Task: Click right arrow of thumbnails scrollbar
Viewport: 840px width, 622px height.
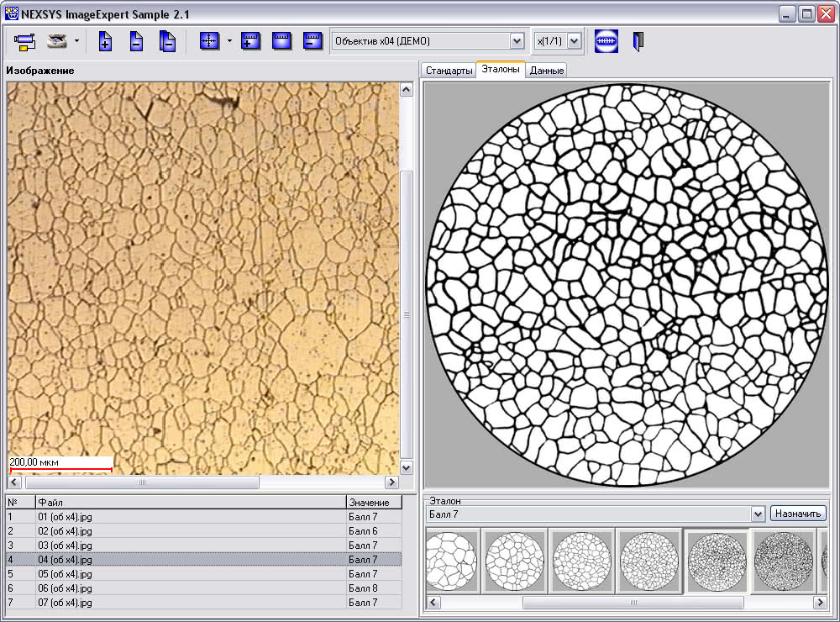Action: click(820, 602)
